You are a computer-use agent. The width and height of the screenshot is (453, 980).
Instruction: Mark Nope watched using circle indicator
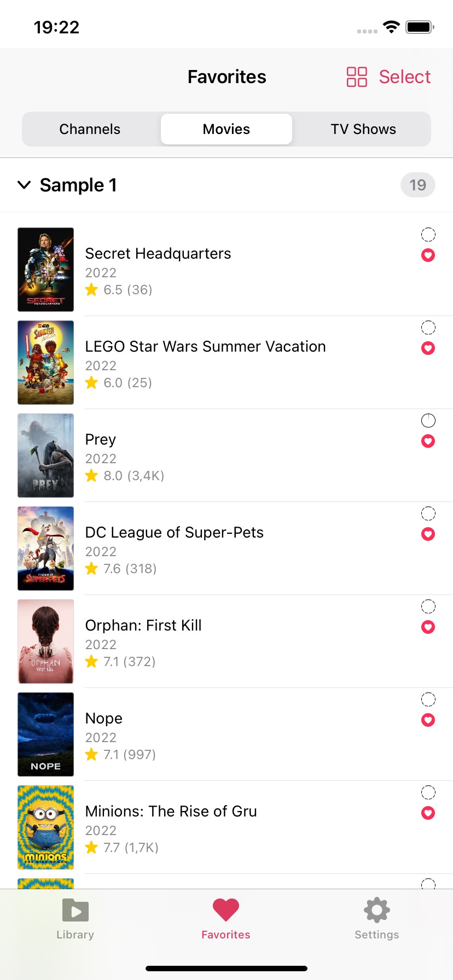tap(428, 700)
